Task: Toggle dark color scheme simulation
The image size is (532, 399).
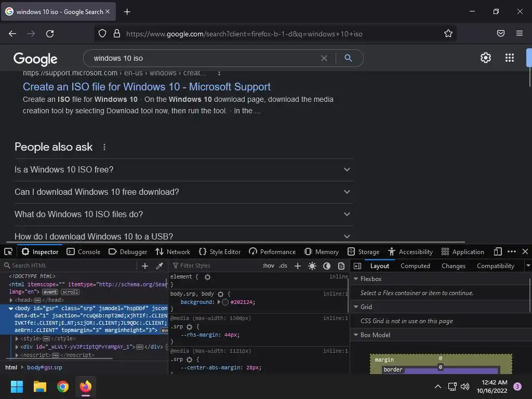Action: pos(327,266)
